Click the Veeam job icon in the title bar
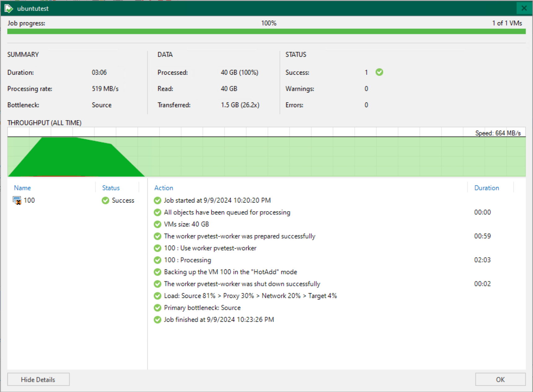533x392 pixels. 8,8
